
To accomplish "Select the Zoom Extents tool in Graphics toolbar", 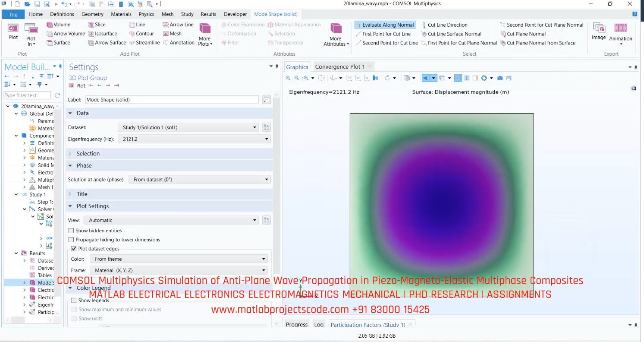I will coord(321,78).
